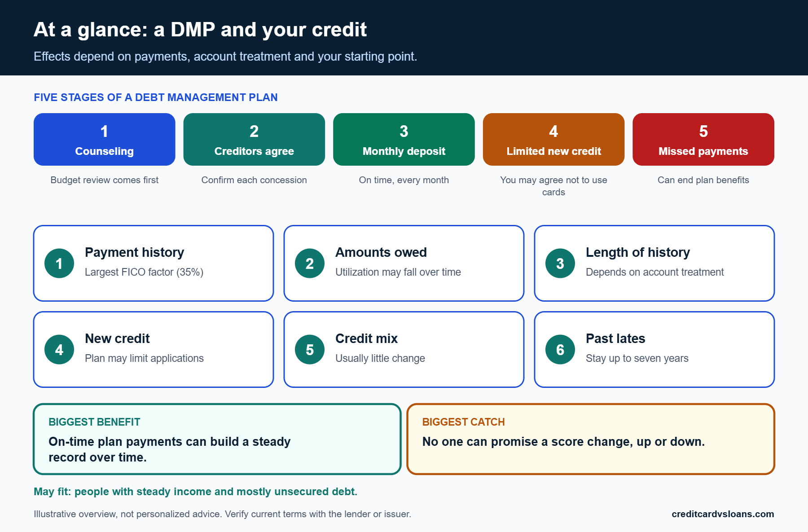This screenshot has width=808, height=532.
Task: Open the creditcardvsloans.com link
Action: pos(723,514)
